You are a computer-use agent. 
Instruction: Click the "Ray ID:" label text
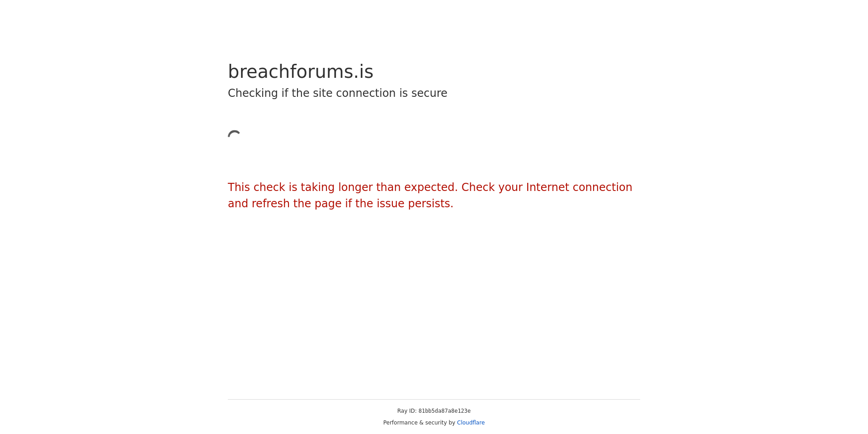point(407,411)
